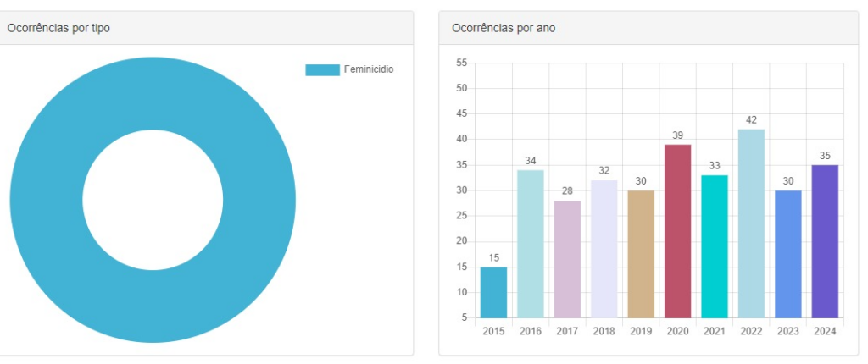The image size is (868, 364).
Task: Select the blue 2023 bar
Action: coord(788,254)
